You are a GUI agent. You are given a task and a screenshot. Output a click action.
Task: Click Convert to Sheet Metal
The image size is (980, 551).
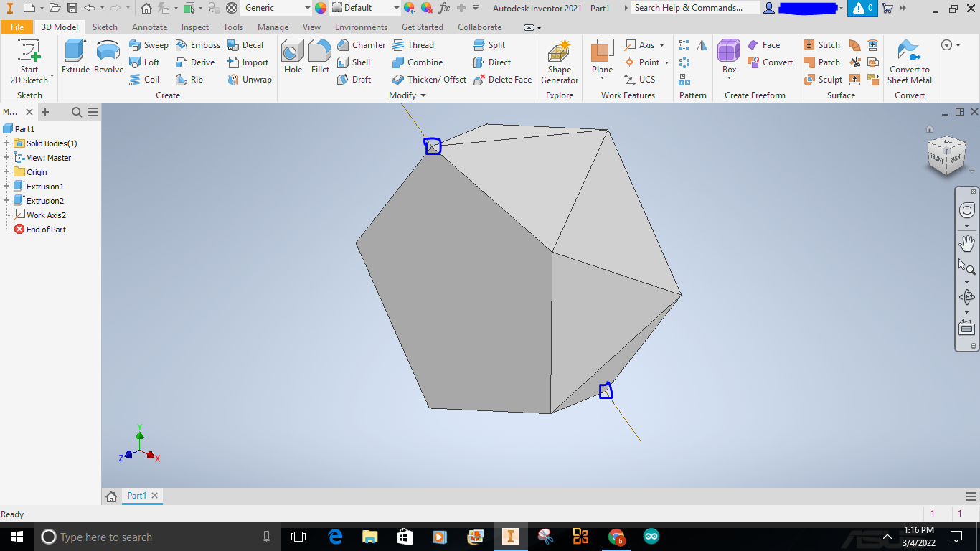click(x=910, y=62)
